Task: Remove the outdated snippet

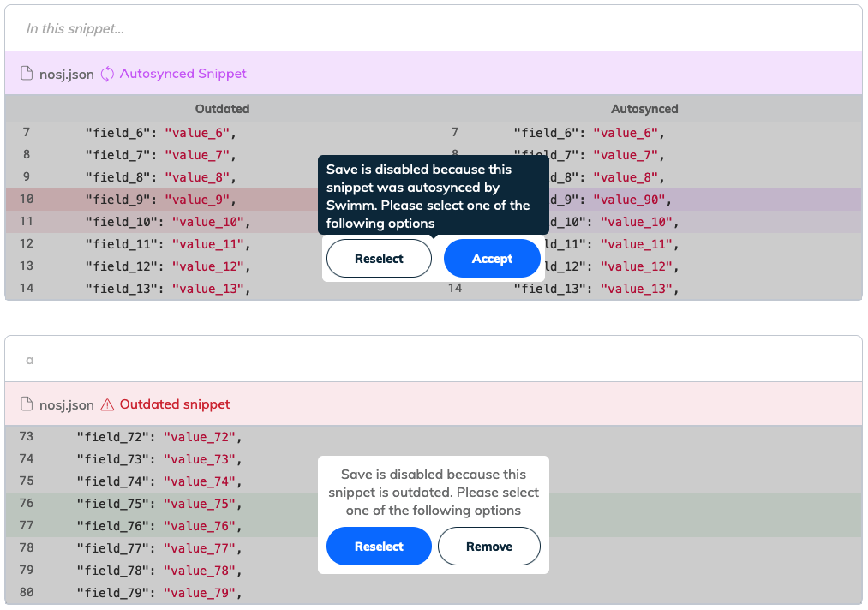Action: pos(488,547)
